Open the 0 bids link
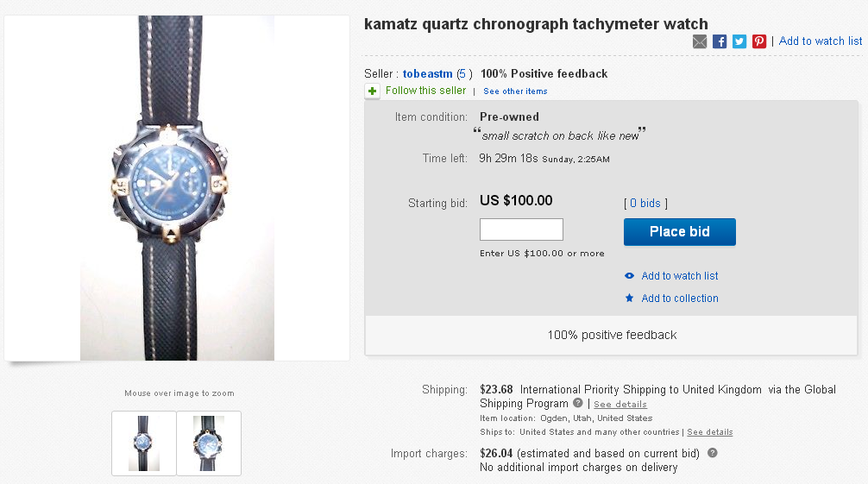The width and height of the screenshot is (868, 484). 645,204
